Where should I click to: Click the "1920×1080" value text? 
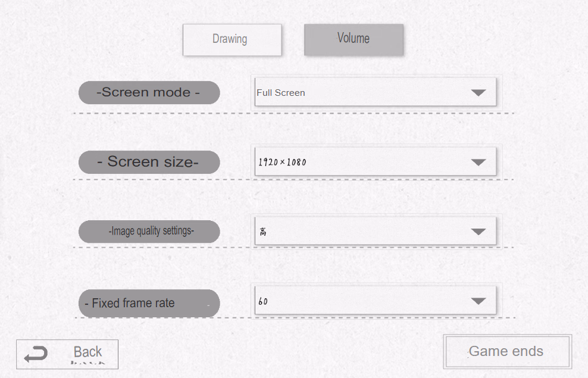(282, 162)
